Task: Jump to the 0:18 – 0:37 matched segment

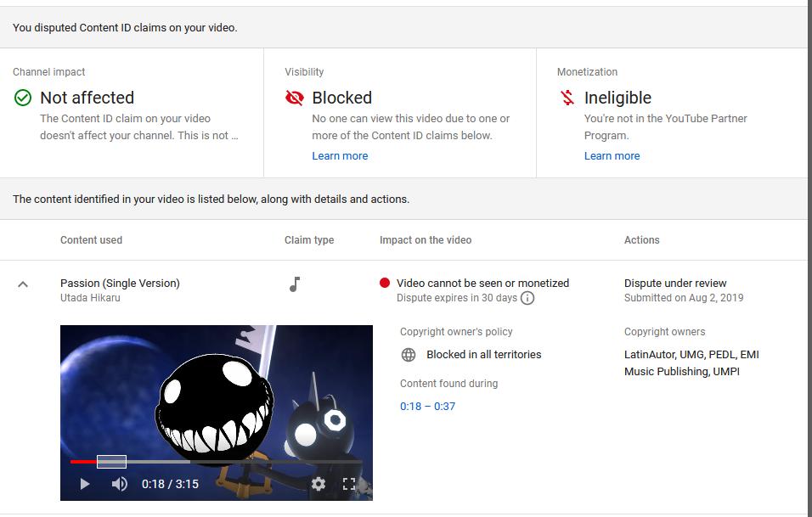Action: click(x=428, y=407)
